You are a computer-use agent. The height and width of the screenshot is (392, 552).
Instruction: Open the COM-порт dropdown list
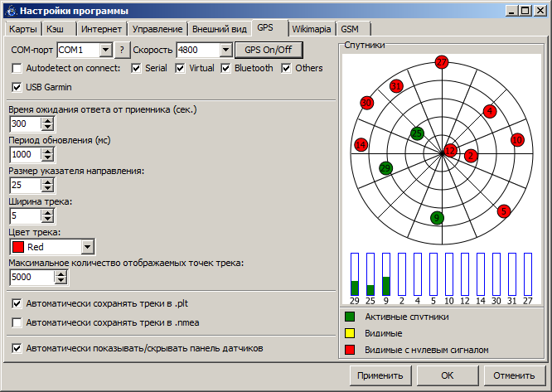tap(105, 50)
